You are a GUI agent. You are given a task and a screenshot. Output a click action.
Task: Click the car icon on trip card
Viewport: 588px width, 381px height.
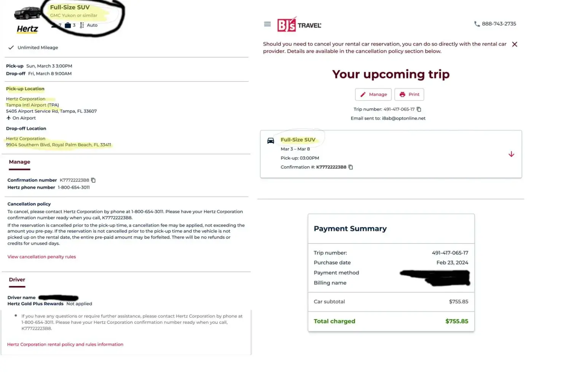pos(271,141)
